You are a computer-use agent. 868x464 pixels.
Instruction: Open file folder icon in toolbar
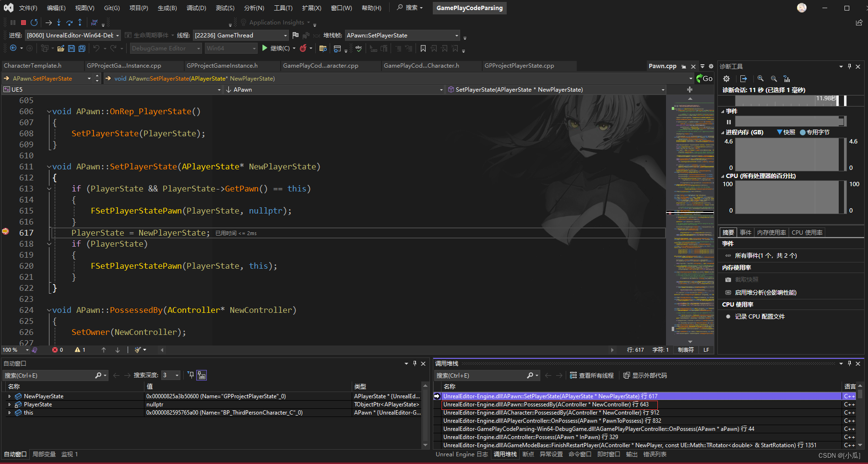(x=61, y=48)
